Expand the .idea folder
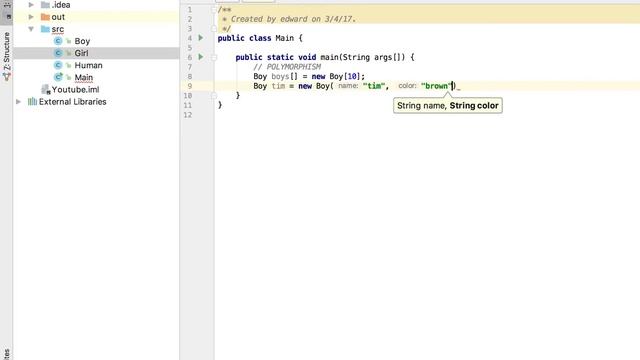Image resolution: width=640 pixels, height=360 pixels. [31, 5]
